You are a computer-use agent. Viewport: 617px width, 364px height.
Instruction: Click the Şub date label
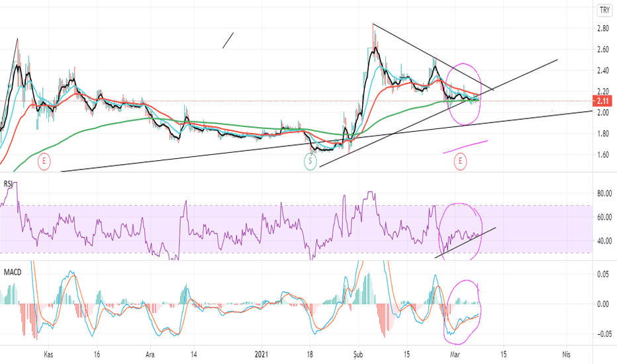tap(357, 355)
